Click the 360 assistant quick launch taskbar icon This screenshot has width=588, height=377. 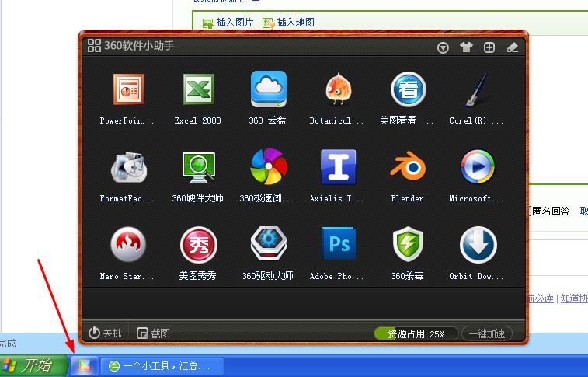pos(85,366)
